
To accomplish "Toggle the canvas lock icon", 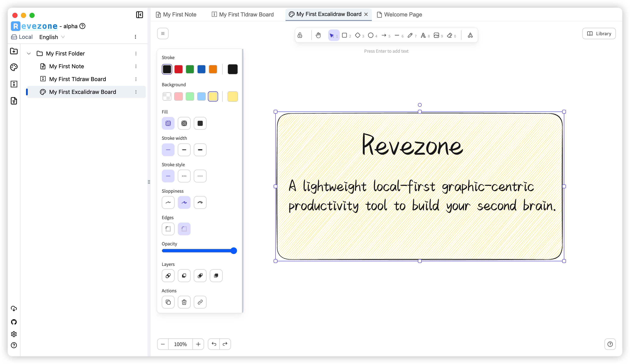I will pyautogui.click(x=300, y=35).
